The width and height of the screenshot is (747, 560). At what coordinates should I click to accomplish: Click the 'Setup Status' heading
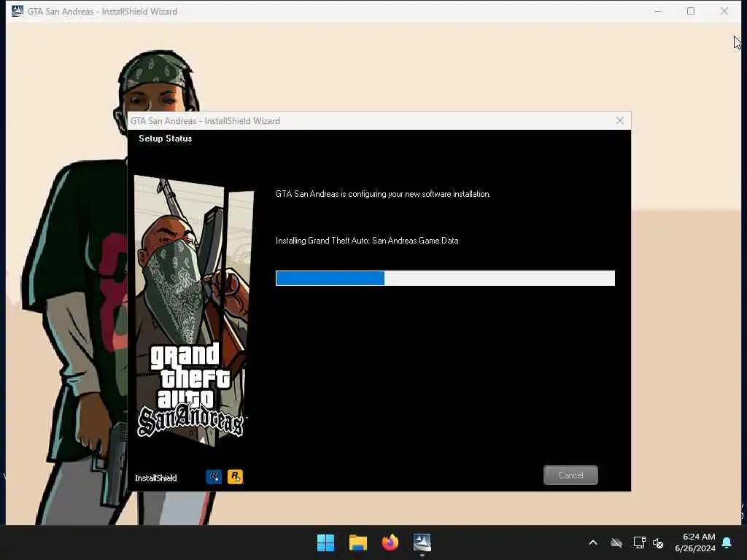coord(166,139)
